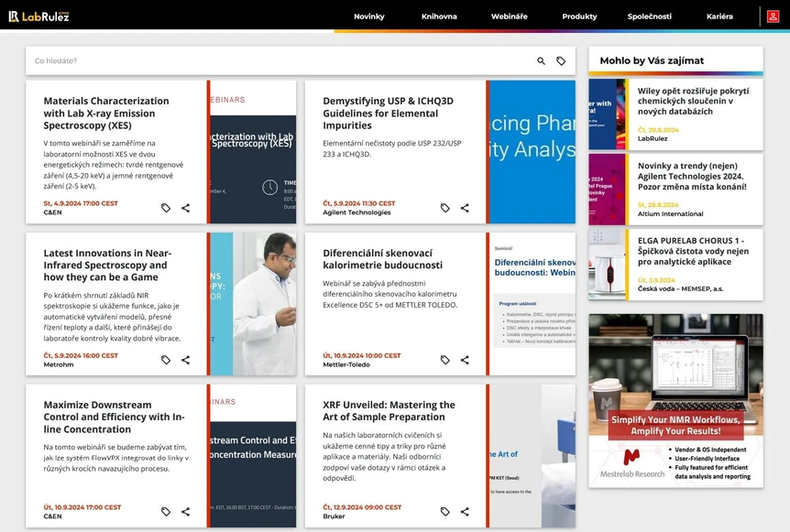790x532 pixels.
Task: Click the 'Mettler-Toledo' organizer name
Action: click(346, 364)
